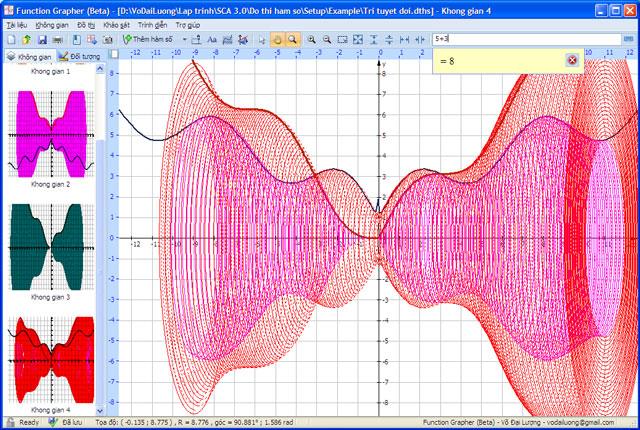Toggle the highlighted magnifier zoom mode

292,39
